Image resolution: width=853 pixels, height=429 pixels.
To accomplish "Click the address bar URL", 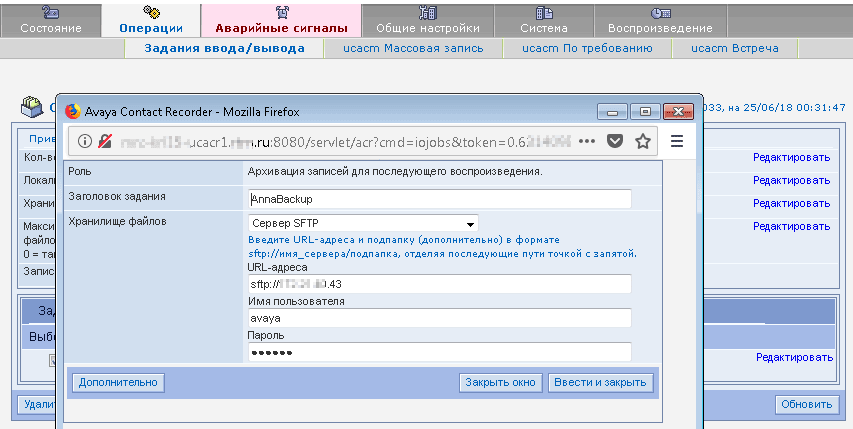I will point(345,141).
